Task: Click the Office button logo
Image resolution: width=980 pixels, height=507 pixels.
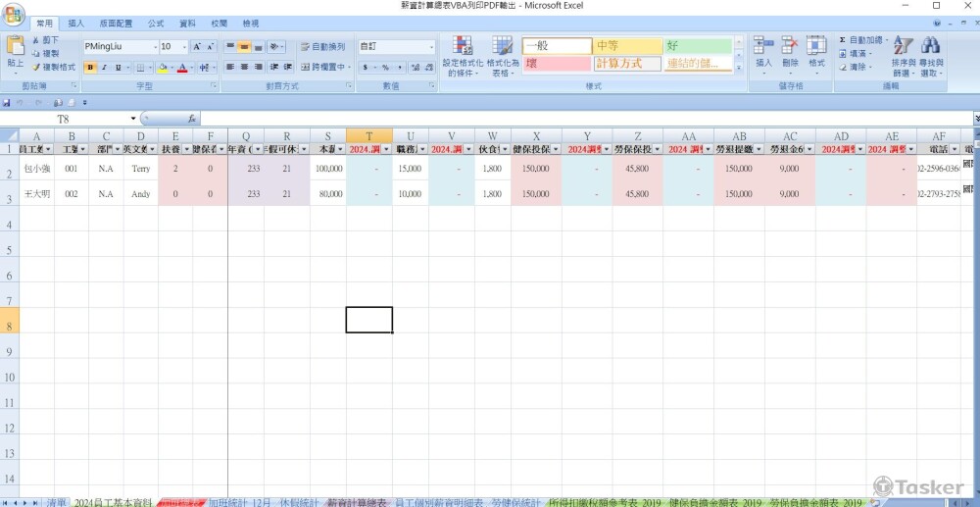Action: coord(13,17)
